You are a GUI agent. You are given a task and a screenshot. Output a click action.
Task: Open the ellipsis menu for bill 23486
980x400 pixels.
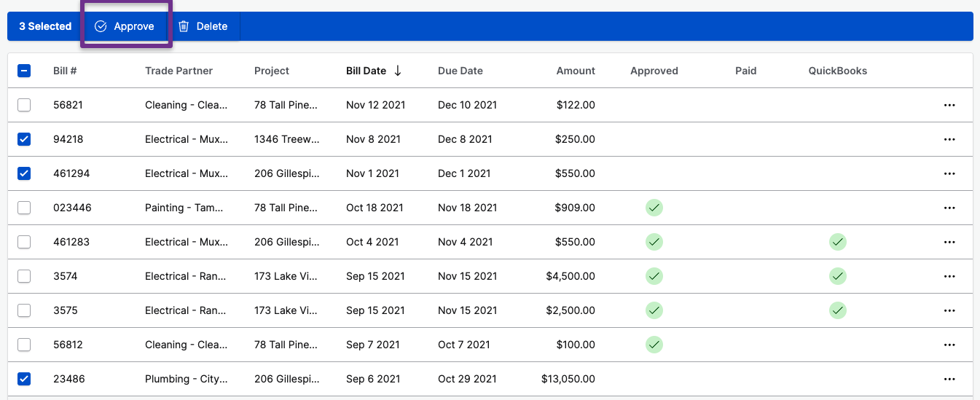coord(949,379)
